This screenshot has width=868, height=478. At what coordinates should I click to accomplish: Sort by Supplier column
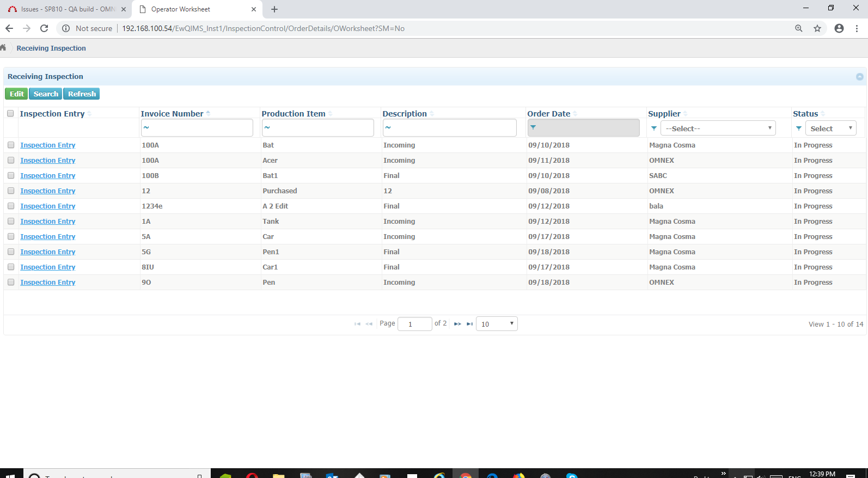[668, 114]
